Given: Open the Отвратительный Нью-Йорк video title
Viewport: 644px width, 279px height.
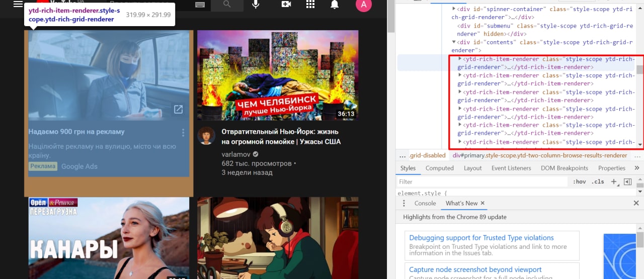Looking at the screenshot, I should (281, 136).
